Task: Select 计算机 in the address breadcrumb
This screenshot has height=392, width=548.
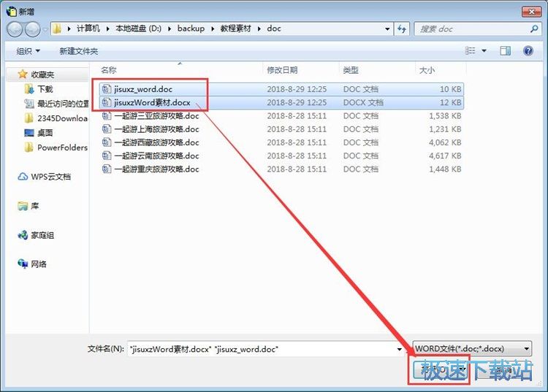Action: [x=88, y=28]
